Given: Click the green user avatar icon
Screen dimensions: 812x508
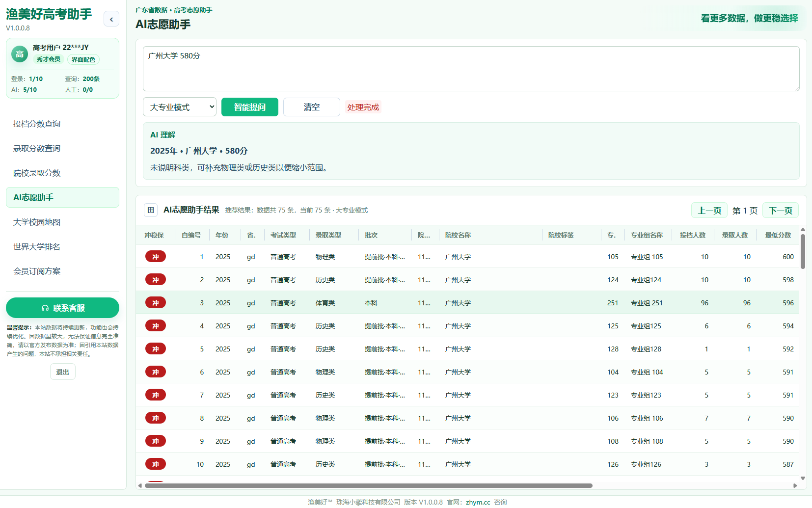Looking at the screenshot, I should pyautogui.click(x=20, y=54).
